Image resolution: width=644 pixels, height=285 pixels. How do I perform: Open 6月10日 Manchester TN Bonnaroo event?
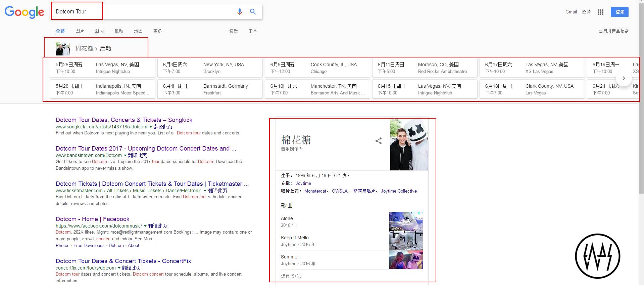coord(317,89)
